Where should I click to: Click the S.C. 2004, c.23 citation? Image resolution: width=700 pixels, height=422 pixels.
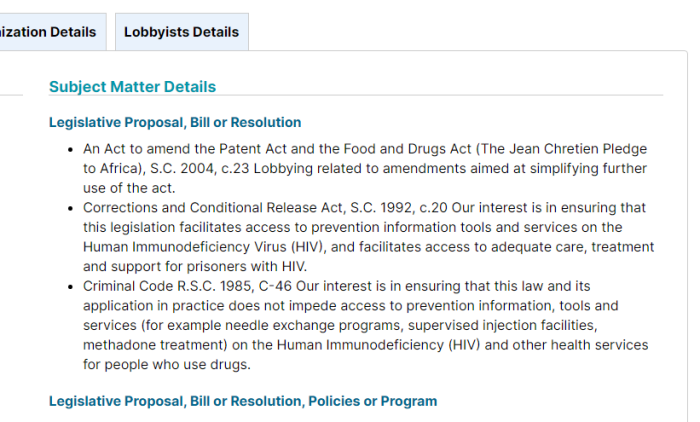tap(200, 168)
